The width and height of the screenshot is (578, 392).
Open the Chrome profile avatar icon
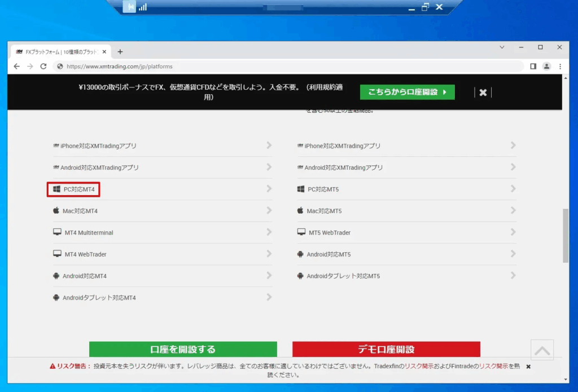546,66
